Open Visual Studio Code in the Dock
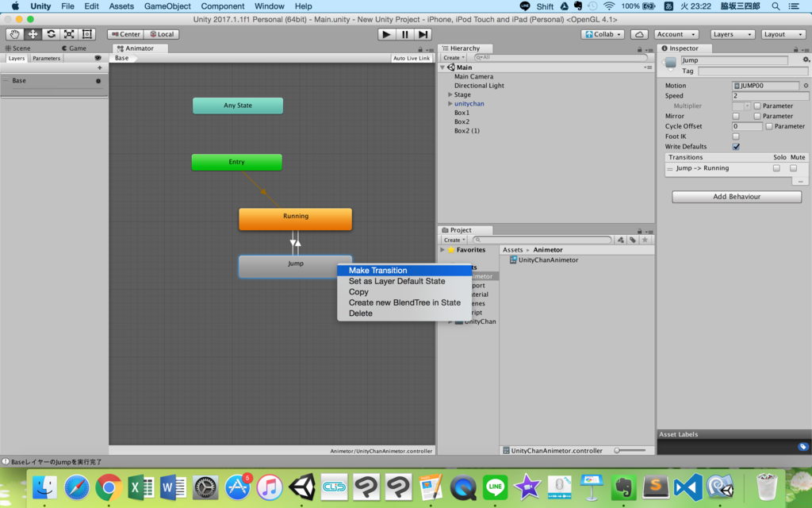The height and width of the screenshot is (508, 812). 688,487
